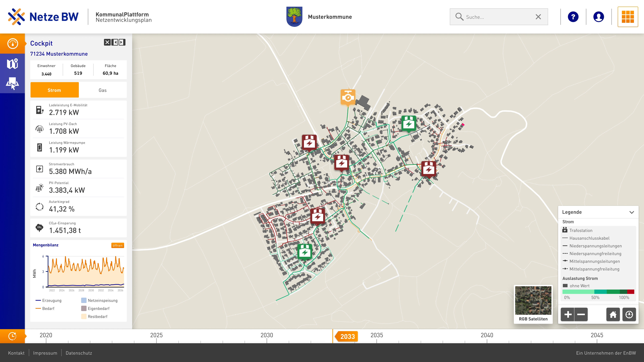Screen dimensions: 644x362
Task: Click the orange gas valve map marker
Action: 348,97
